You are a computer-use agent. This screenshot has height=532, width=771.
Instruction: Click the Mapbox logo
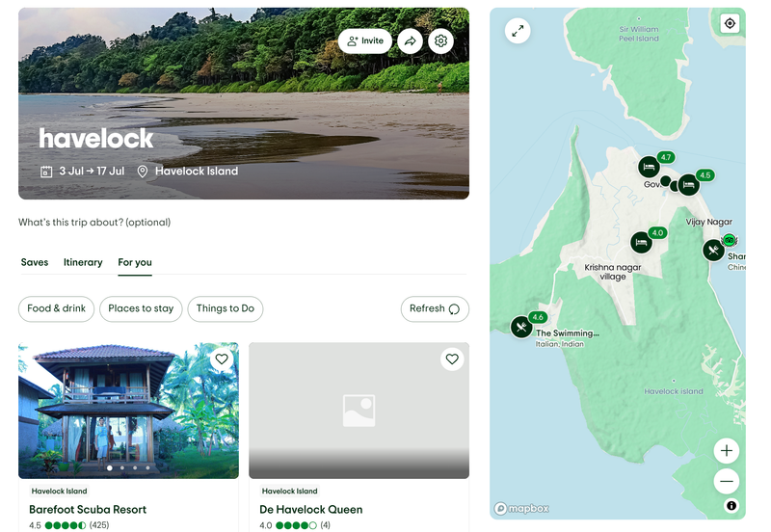point(521,508)
